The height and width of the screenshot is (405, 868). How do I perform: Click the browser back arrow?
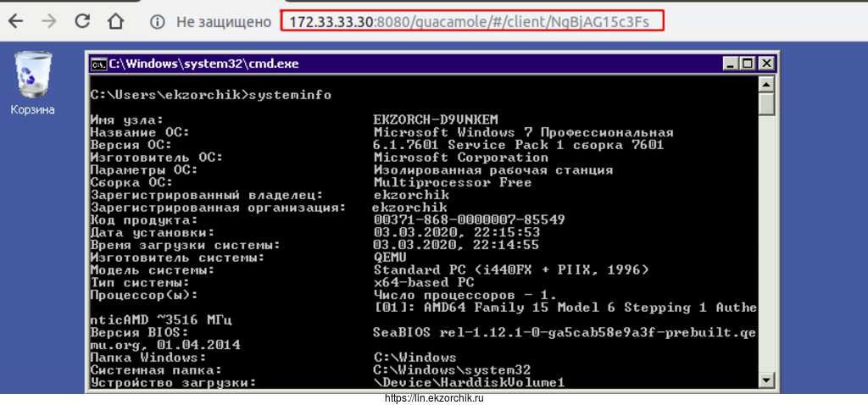point(15,21)
